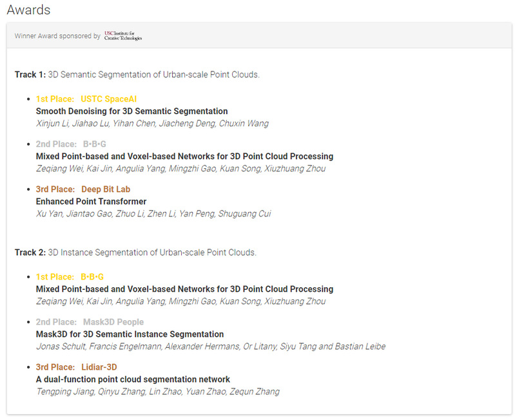Screen dimensions: 515x420
Task: Click the 'Winner Award sponsored by' text
Action: pyautogui.click(x=57, y=36)
